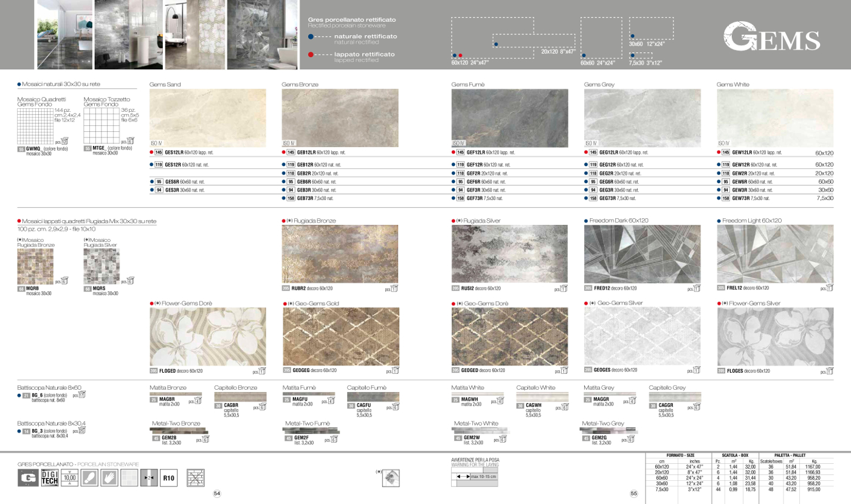
Task: Click the box pieces icon beside BG_6 battiscopa
Action: [82, 395]
